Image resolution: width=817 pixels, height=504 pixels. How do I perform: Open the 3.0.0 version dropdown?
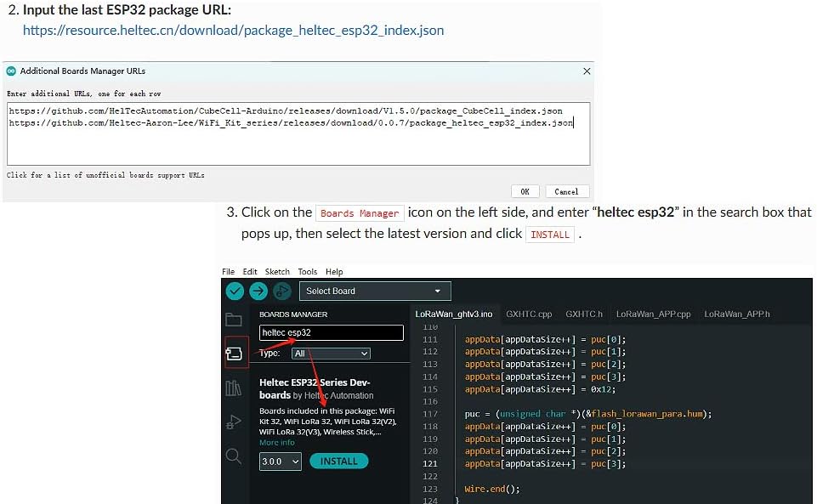point(280,461)
